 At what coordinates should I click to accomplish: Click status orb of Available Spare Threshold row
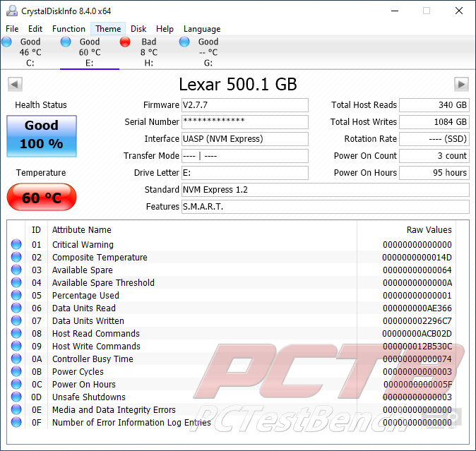point(16,282)
